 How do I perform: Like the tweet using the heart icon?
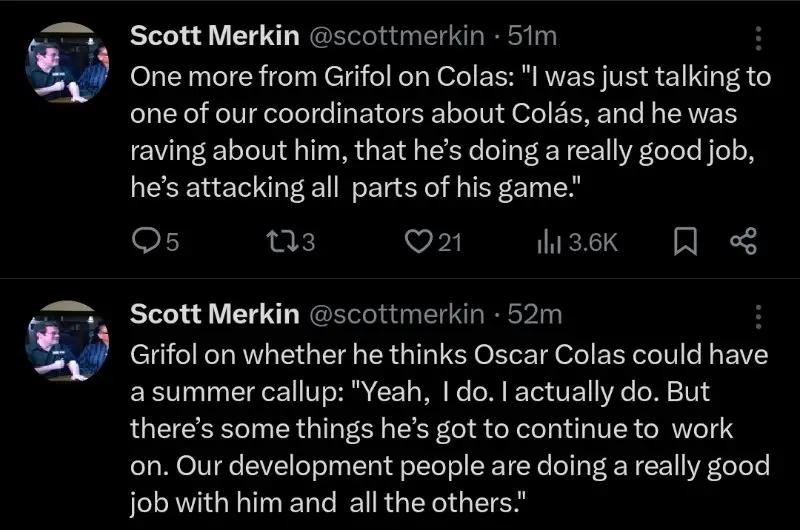[x=419, y=241]
